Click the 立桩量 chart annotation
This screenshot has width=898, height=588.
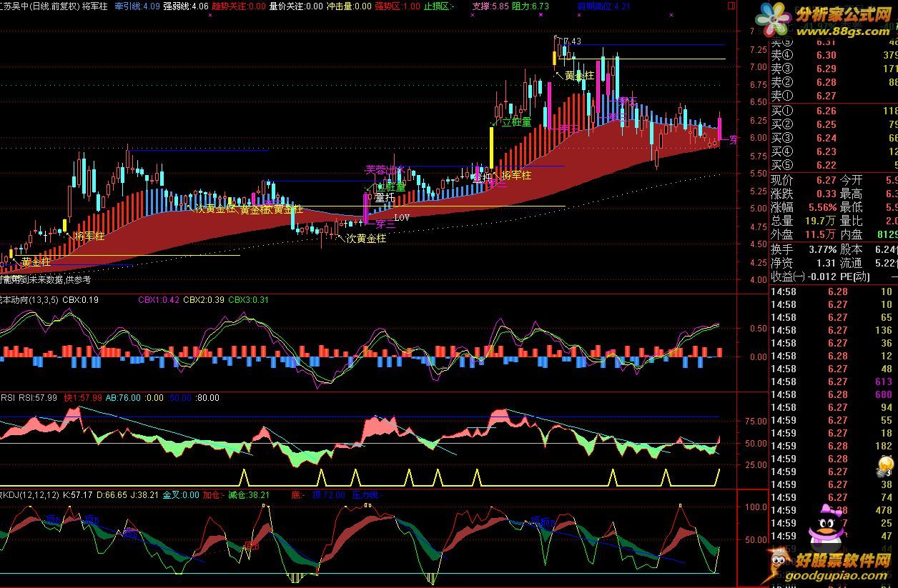tap(517, 122)
